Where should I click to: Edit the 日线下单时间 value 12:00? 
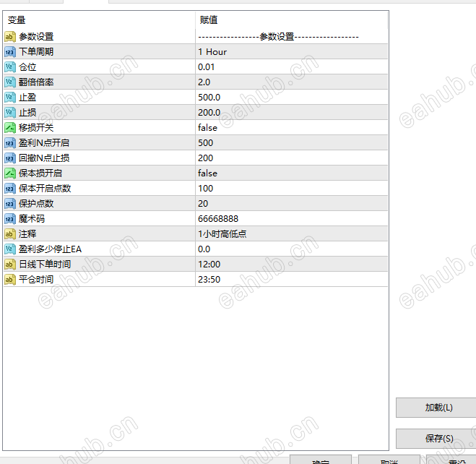click(291, 265)
